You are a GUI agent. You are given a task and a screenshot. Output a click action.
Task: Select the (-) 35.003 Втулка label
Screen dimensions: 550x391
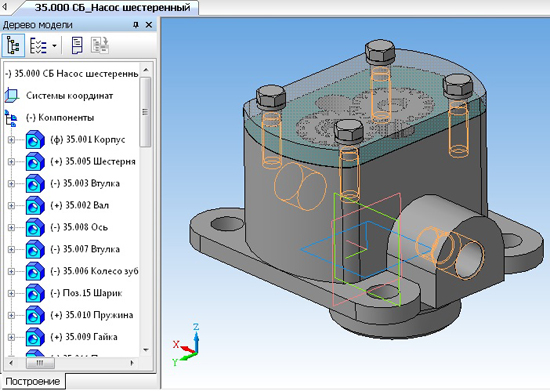click(x=85, y=183)
